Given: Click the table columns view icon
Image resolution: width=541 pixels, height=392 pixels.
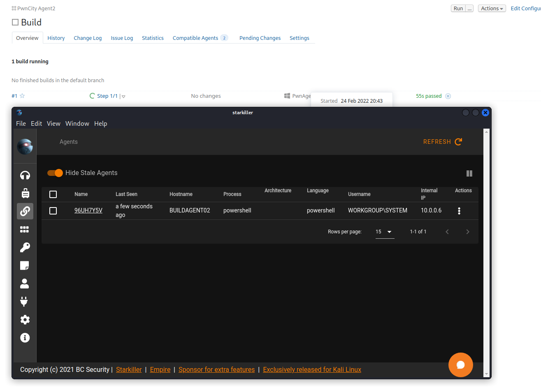Looking at the screenshot, I should click(x=469, y=173).
